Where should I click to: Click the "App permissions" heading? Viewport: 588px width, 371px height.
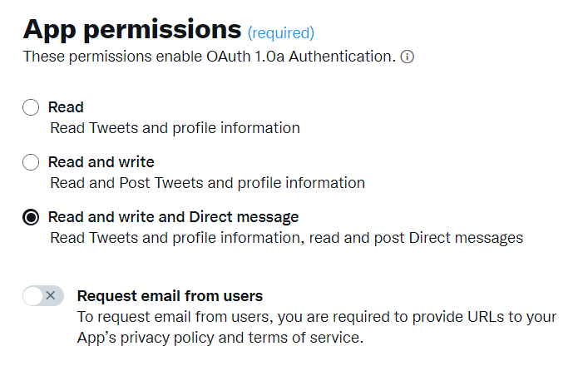coord(131,28)
